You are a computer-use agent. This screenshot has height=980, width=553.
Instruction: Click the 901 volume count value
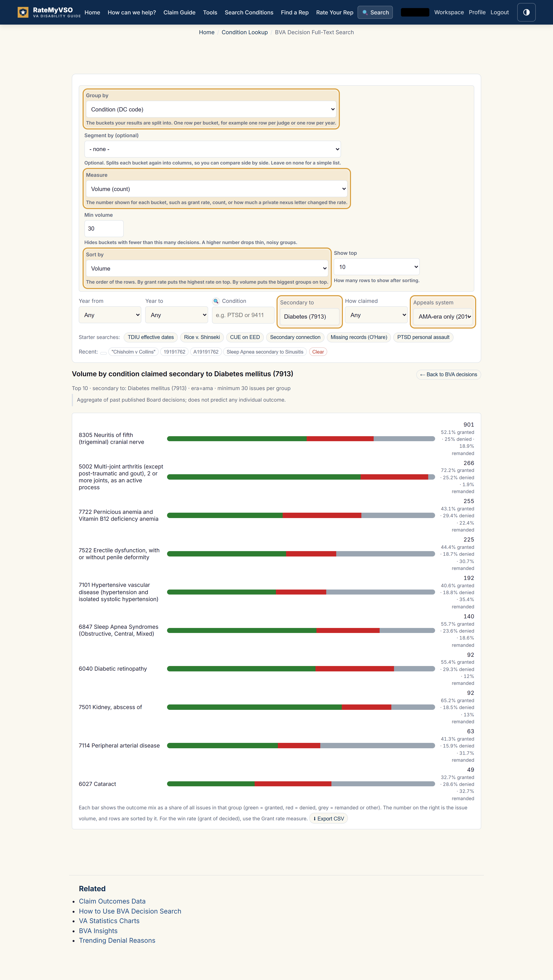pyautogui.click(x=469, y=424)
